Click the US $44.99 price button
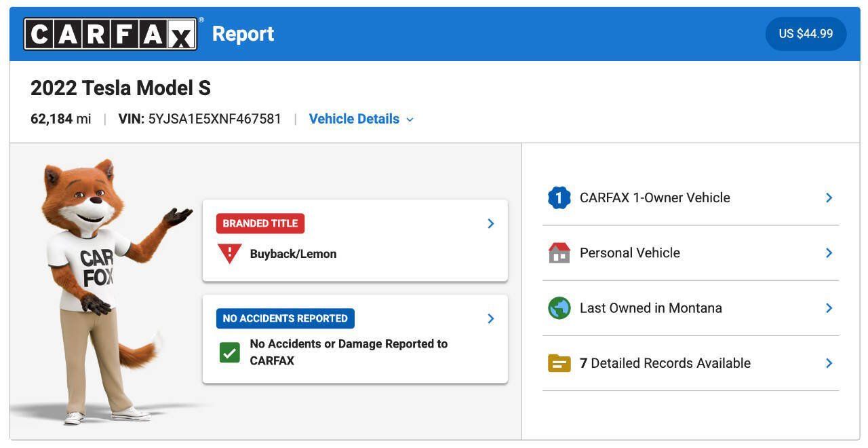 806,34
